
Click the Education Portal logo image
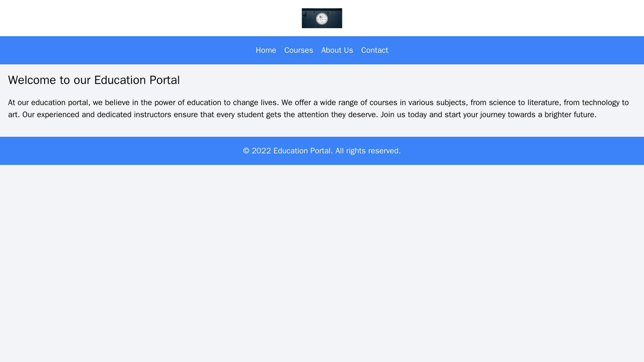pyautogui.click(x=322, y=18)
